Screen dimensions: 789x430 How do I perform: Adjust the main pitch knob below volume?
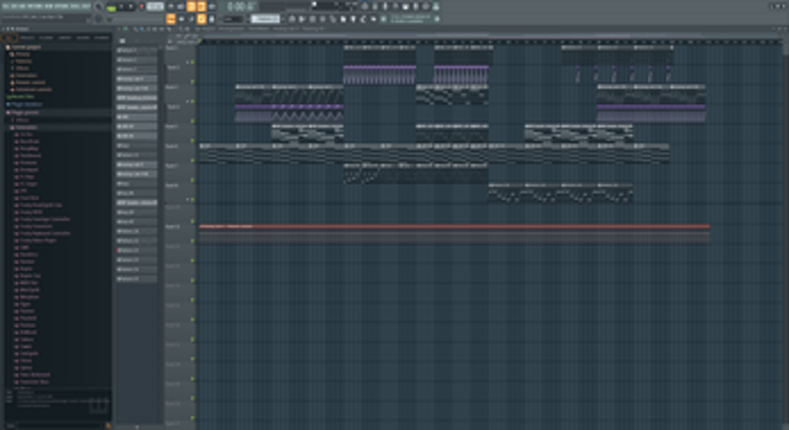click(99, 19)
